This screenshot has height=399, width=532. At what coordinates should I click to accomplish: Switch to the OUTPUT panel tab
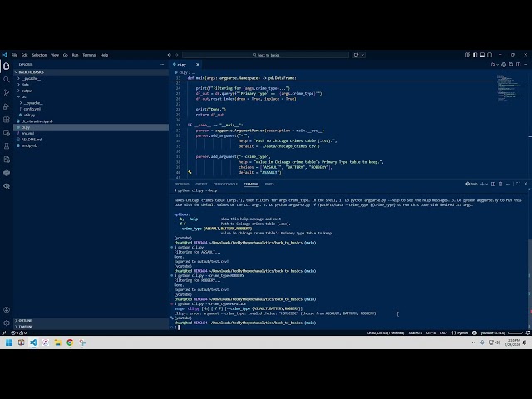tap(201, 184)
